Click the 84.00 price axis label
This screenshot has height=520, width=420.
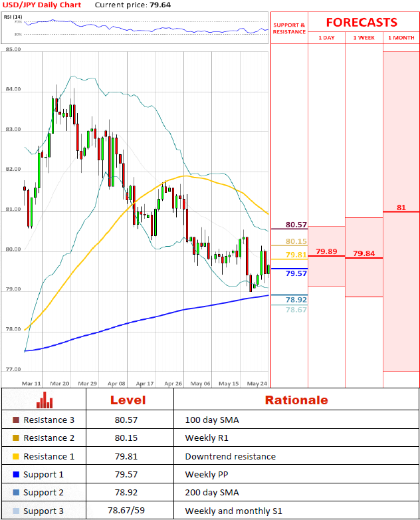pos(13,89)
